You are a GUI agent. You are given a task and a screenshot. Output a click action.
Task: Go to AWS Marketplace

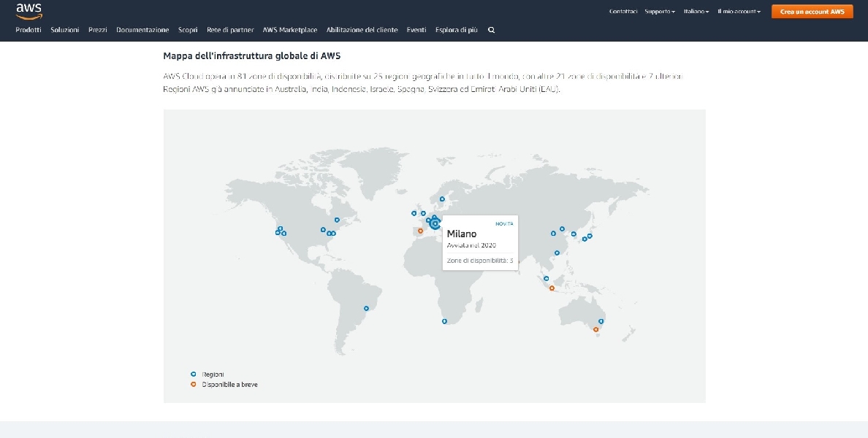(x=290, y=30)
